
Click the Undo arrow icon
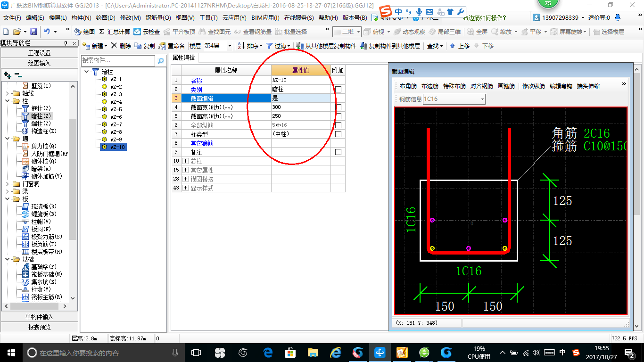click(47, 32)
